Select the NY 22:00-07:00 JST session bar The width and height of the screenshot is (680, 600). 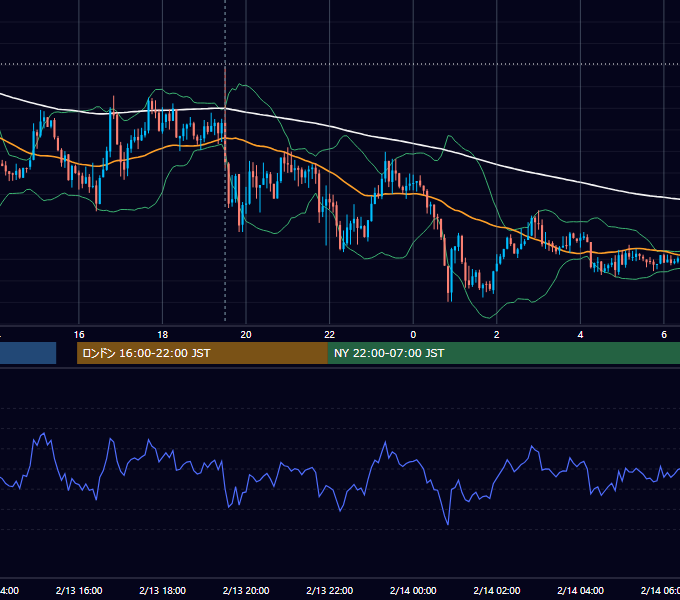[x=503, y=353]
